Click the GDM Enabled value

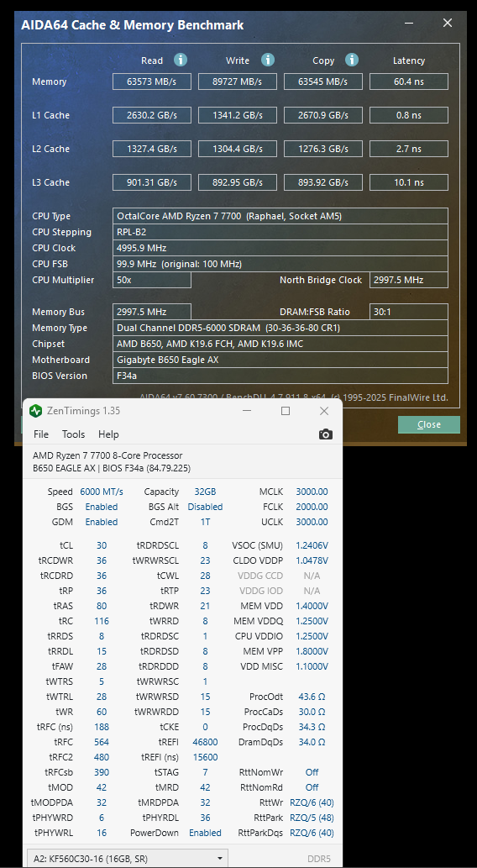(102, 522)
